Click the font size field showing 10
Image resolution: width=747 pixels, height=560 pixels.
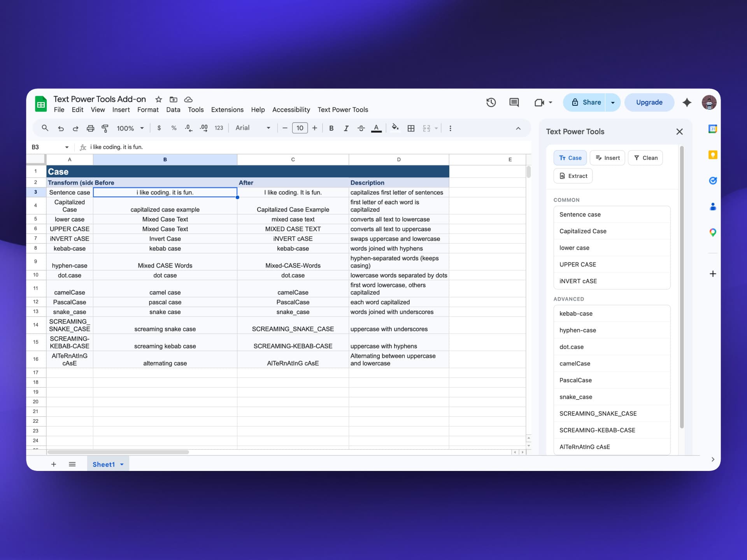[300, 128]
